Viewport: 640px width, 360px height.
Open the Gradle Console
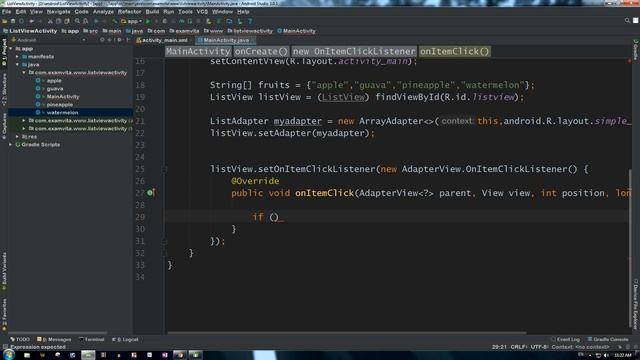[x=608, y=339]
